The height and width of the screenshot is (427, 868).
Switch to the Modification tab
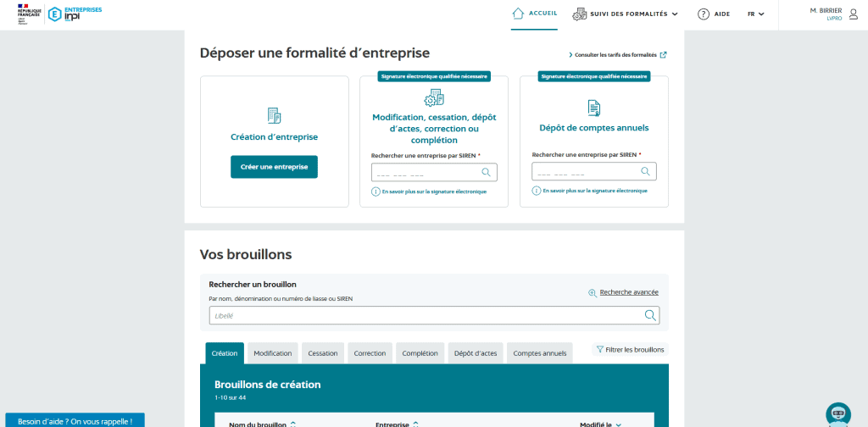[x=273, y=353]
